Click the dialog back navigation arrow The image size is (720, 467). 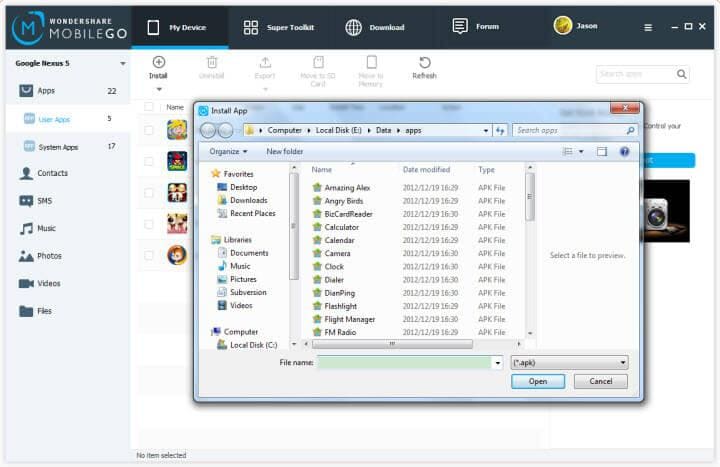pos(208,131)
